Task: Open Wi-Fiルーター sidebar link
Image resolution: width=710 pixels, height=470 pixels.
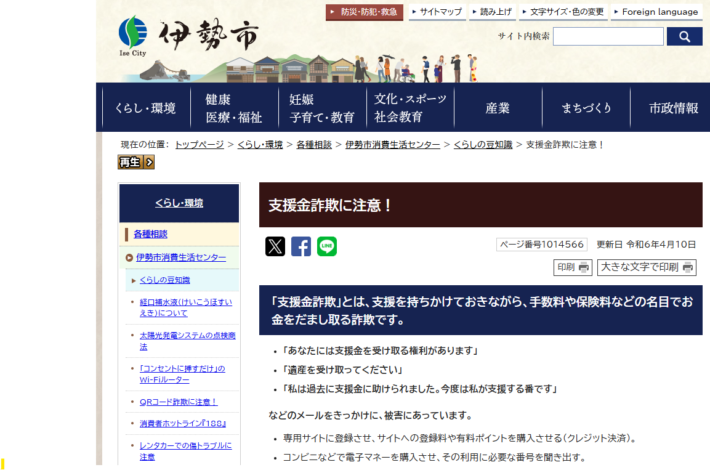Action: [x=182, y=374]
